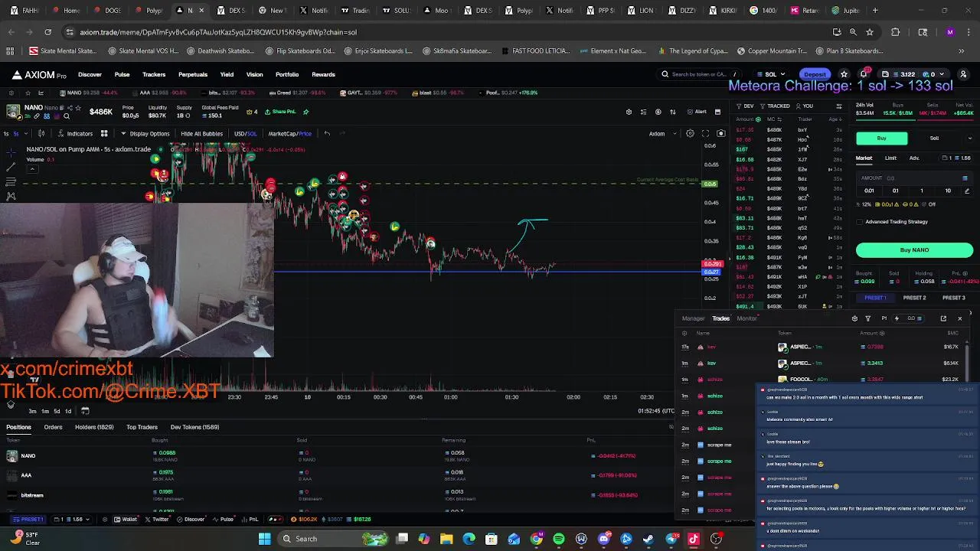Select PRESET 2

(x=914, y=298)
